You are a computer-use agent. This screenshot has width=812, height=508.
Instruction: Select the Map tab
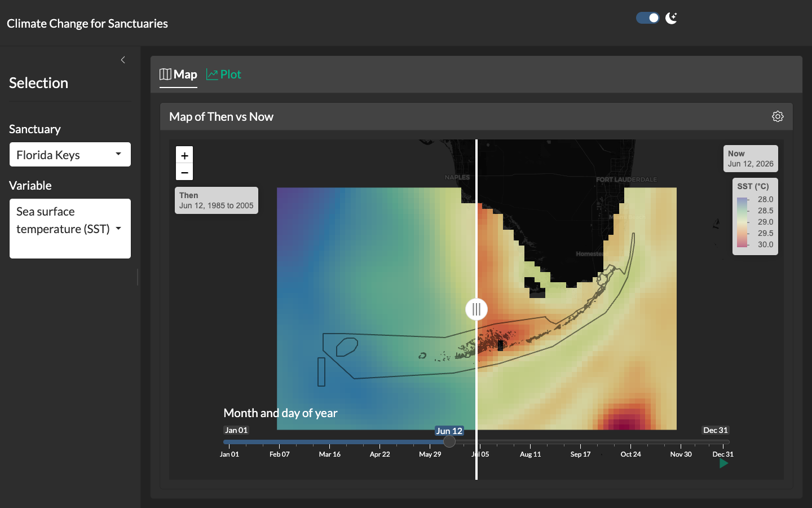tap(178, 75)
